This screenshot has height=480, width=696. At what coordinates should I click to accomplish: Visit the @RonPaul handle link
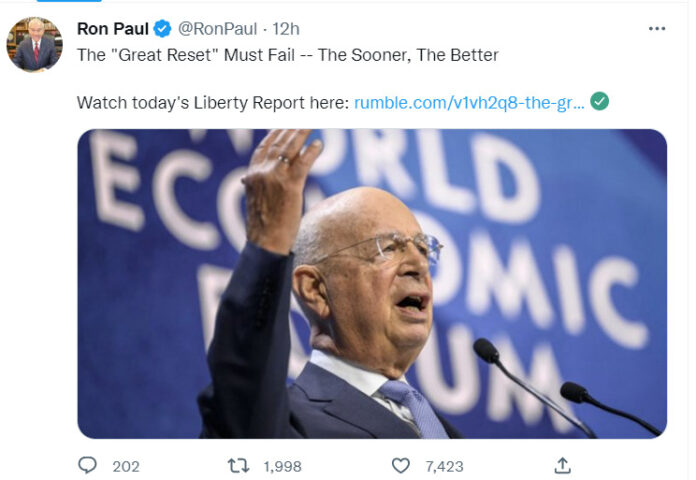point(217,29)
